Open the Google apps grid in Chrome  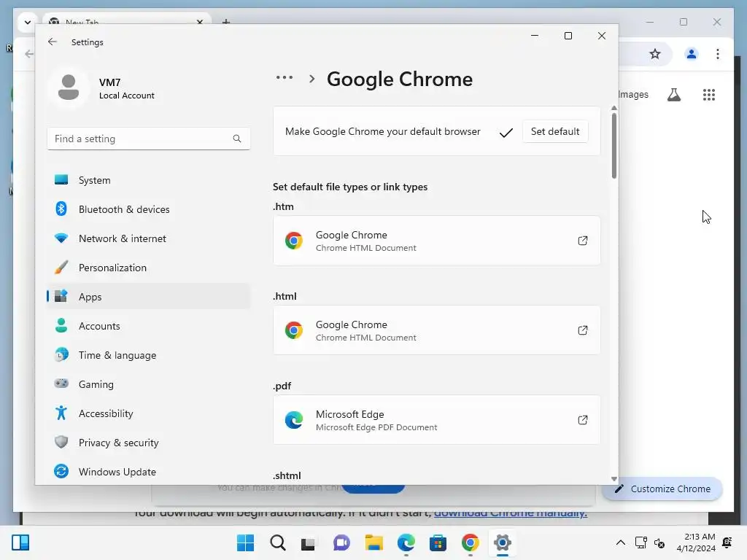[x=709, y=95]
